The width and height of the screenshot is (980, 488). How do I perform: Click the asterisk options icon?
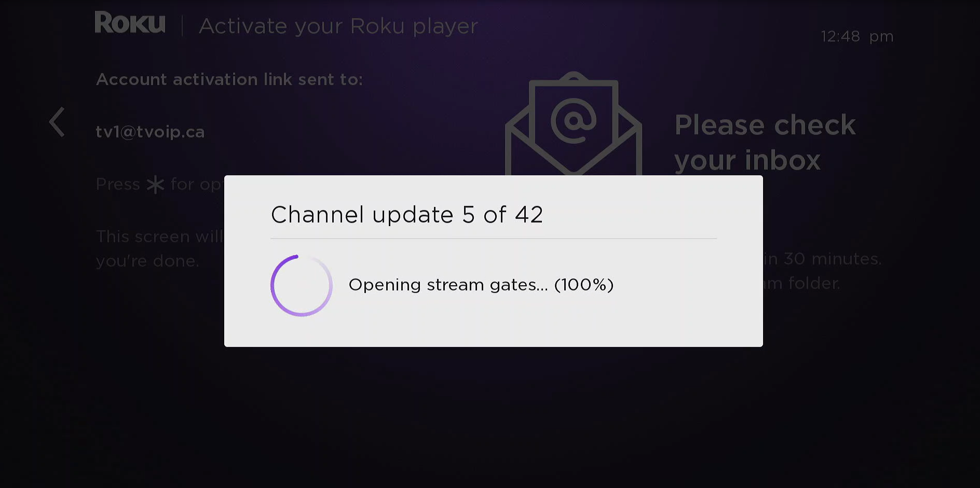155,185
